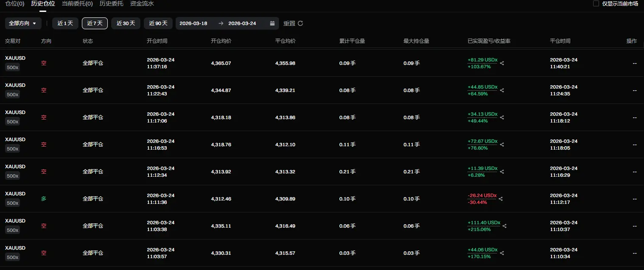
Task: Share the +34.13 USDx profit result
Action: (502, 117)
